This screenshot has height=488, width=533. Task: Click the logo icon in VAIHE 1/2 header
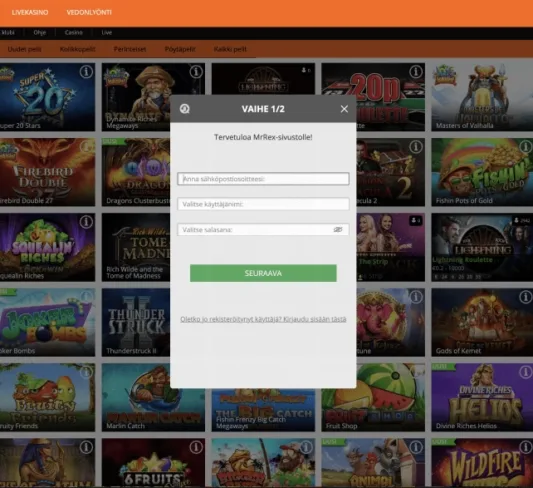[185, 109]
